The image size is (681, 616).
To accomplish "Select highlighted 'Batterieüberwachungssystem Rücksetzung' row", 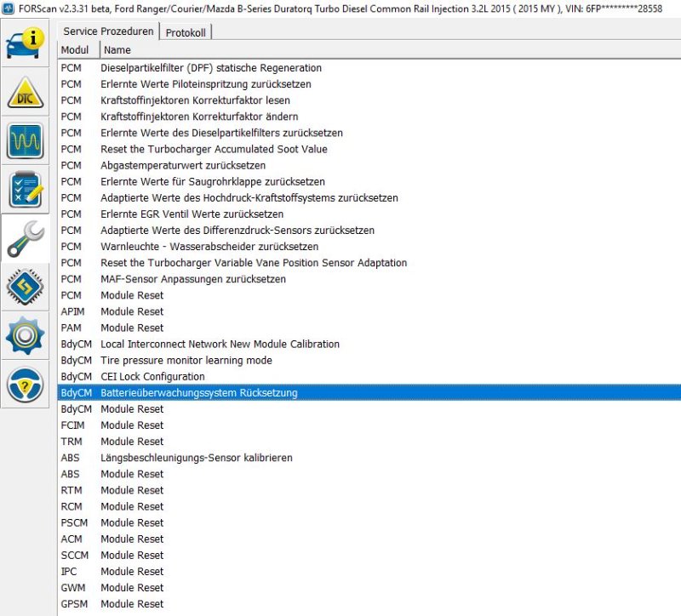I will 369,393.
